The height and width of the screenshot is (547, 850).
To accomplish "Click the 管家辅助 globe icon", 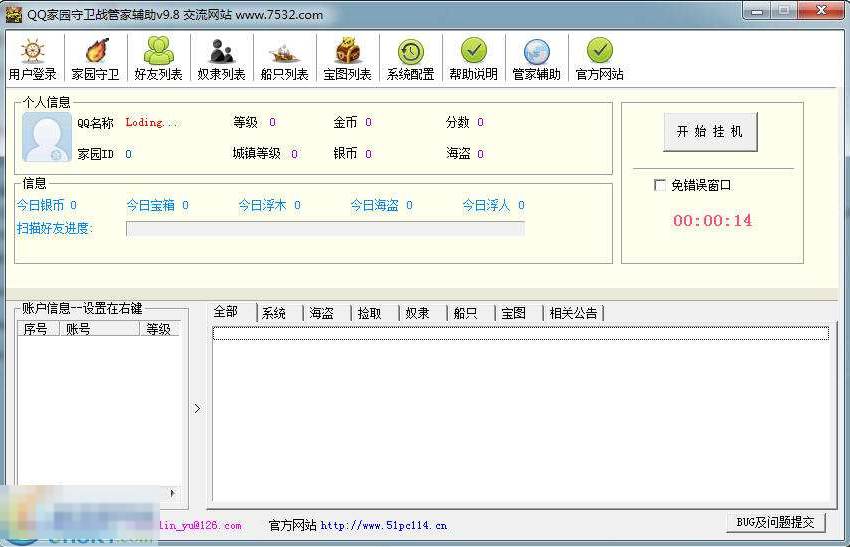I will pyautogui.click(x=536, y=60).
